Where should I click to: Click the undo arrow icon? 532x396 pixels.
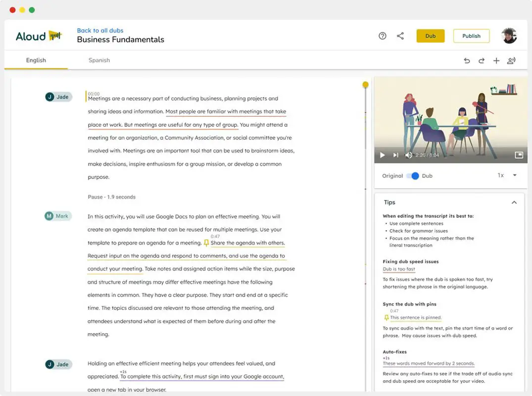tap(467, 61)
